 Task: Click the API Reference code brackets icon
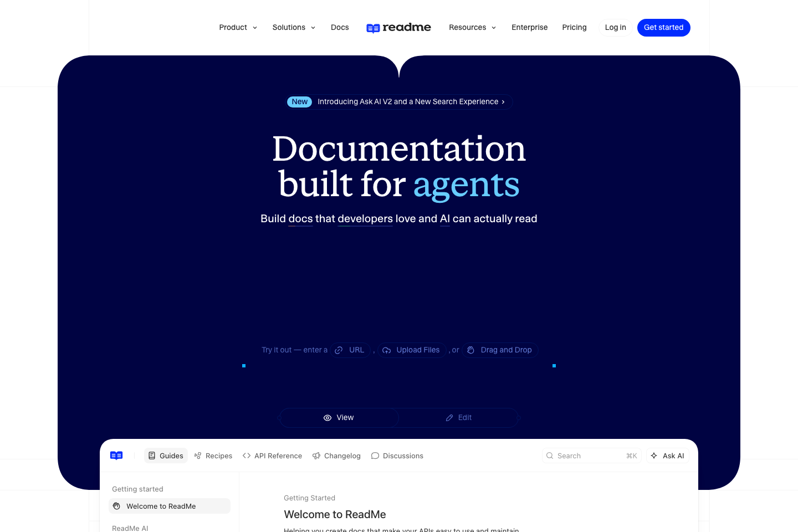coord(247,456)
